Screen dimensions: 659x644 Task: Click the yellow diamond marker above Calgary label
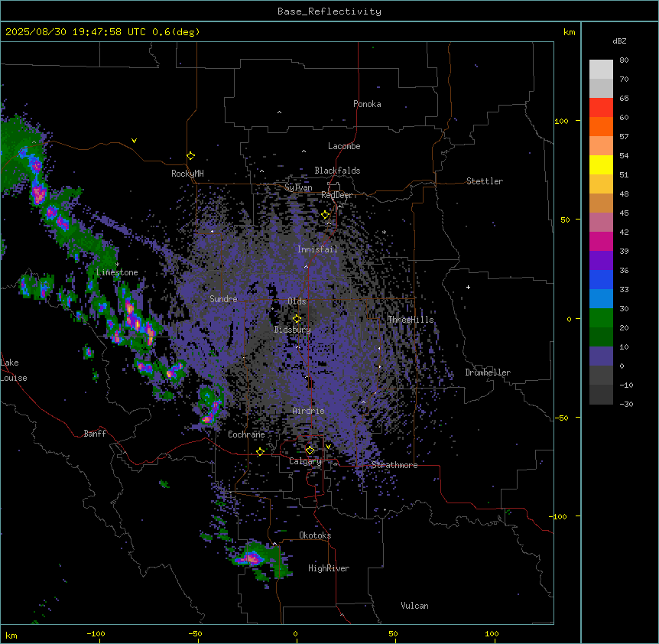click(x=310, y=450)
